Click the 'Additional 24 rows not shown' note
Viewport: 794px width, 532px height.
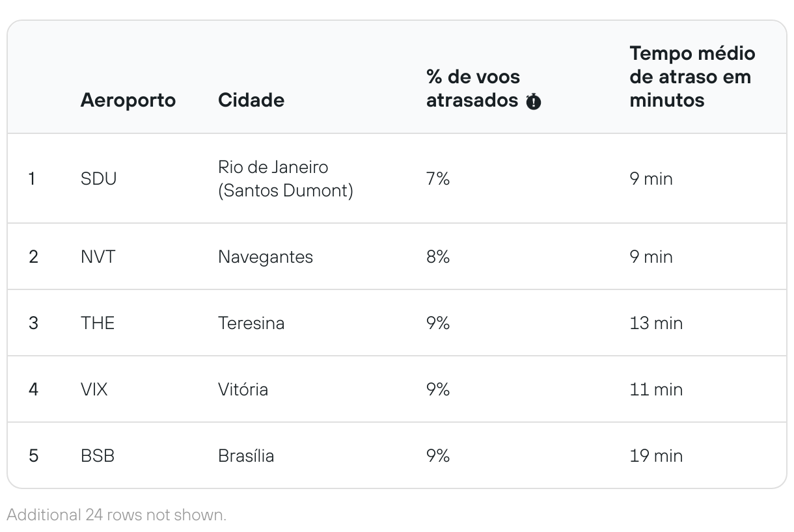(x=116, y=515)
